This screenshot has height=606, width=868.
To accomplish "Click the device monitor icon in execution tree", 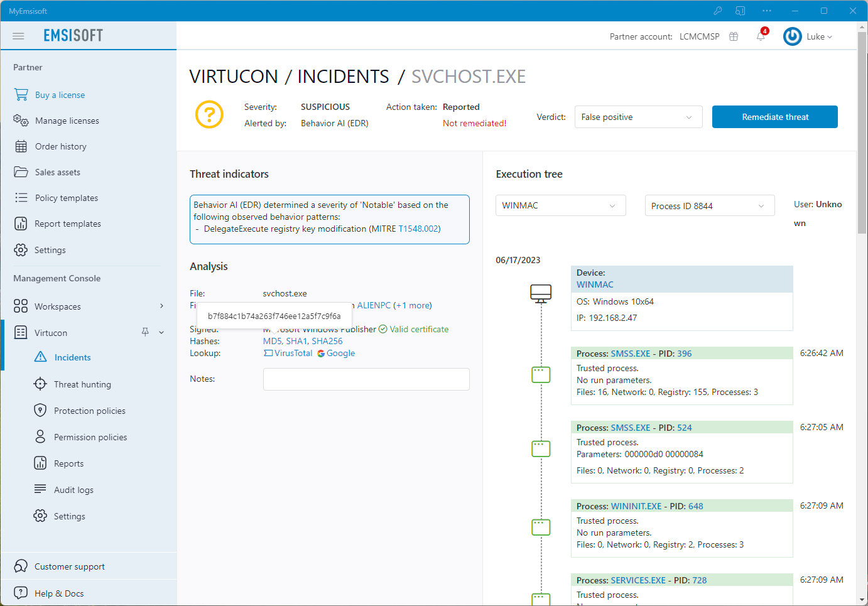I will click(541, 293).
